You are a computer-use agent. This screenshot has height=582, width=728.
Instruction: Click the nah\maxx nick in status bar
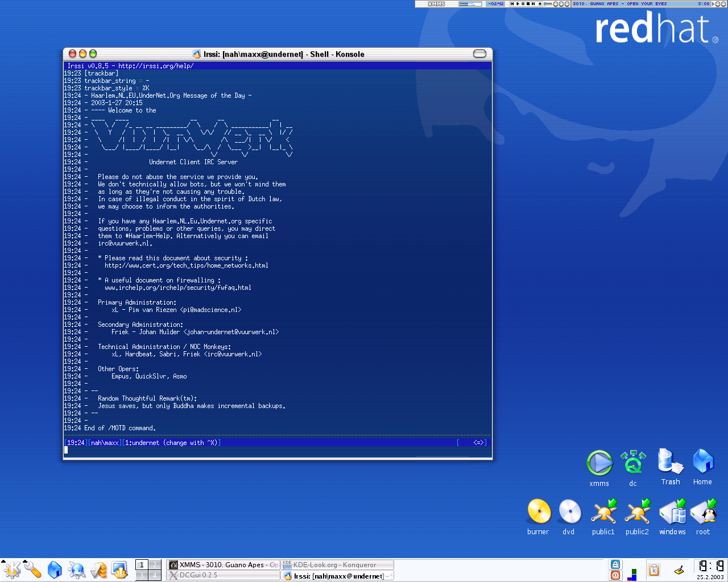click(105, 443)
